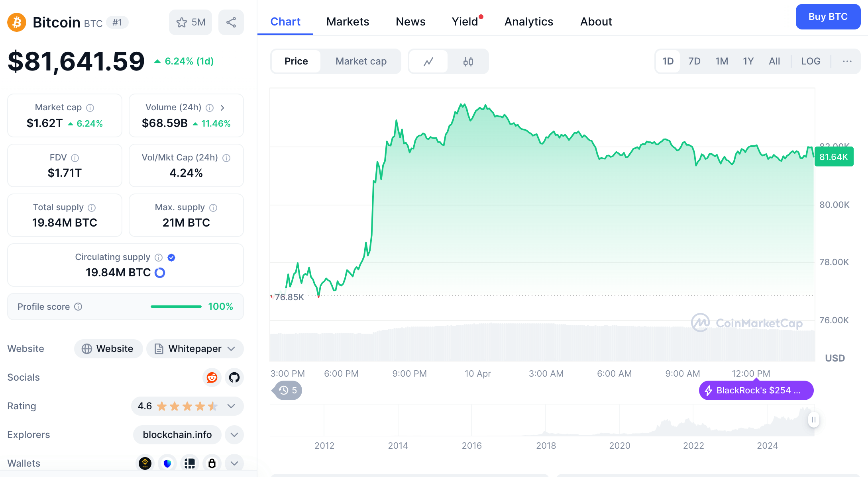This screenshot has height=477, width=868.
Task: Open the BlackRock's $254 news marker
Action: coord(756,390)
